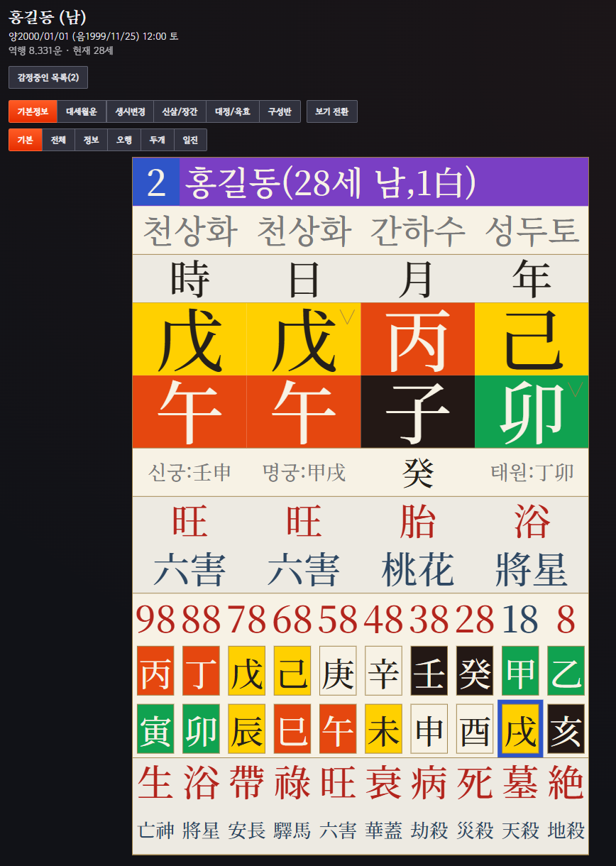Screen dimensions: 616x866
Task: Select the 기본 sub-tab
Action: point(26,140)
